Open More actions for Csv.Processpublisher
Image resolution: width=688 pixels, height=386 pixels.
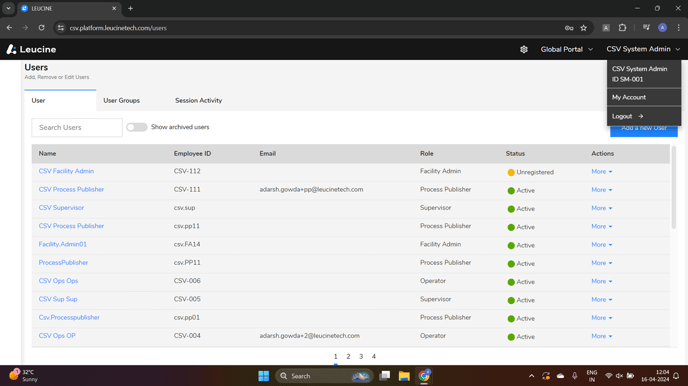pos(602,318)
